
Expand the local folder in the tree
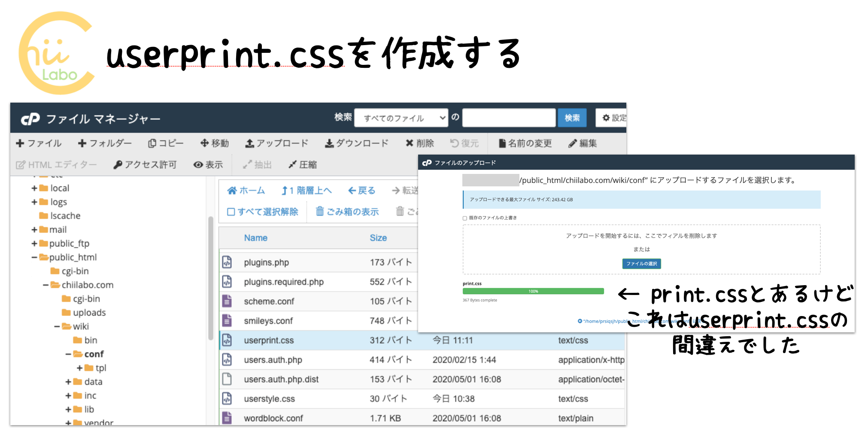tap(34, 188)
